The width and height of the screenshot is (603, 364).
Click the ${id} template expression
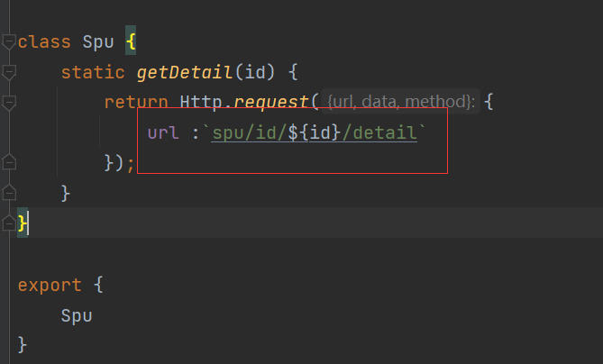[x=315, y=133]
